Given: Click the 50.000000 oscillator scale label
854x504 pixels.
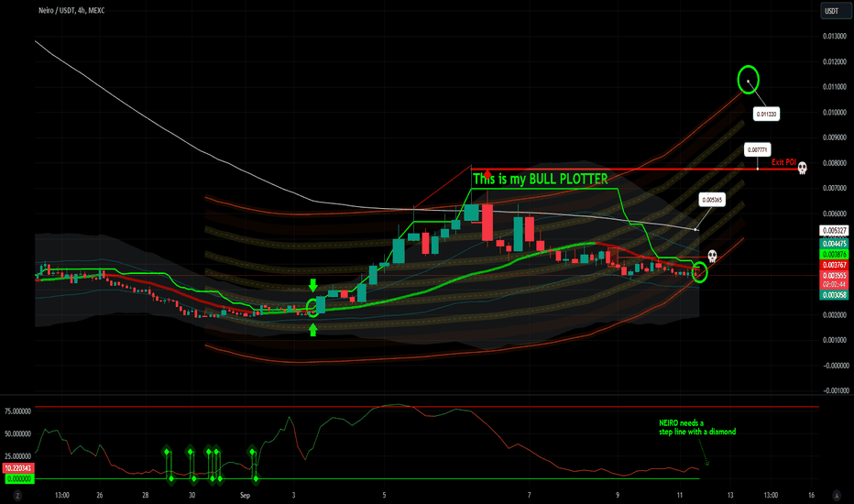Looking at the screenshot, I should pos(18,433).
